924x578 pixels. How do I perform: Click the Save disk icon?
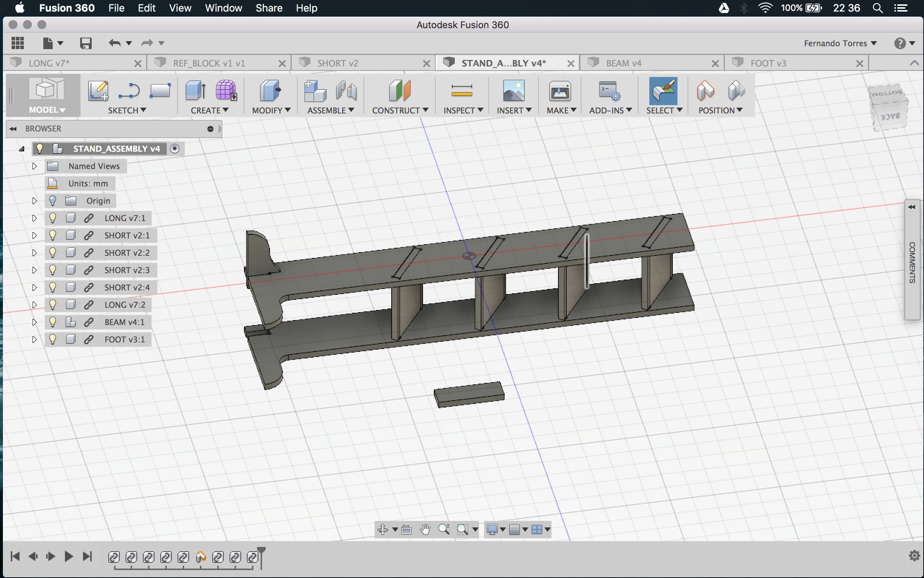point(86,43)
